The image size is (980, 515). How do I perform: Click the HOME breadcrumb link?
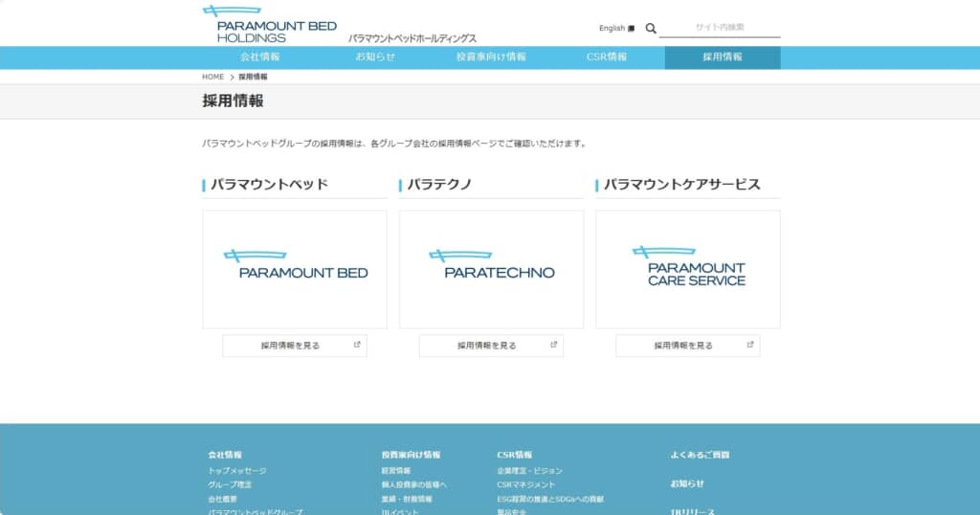[212, 77]
